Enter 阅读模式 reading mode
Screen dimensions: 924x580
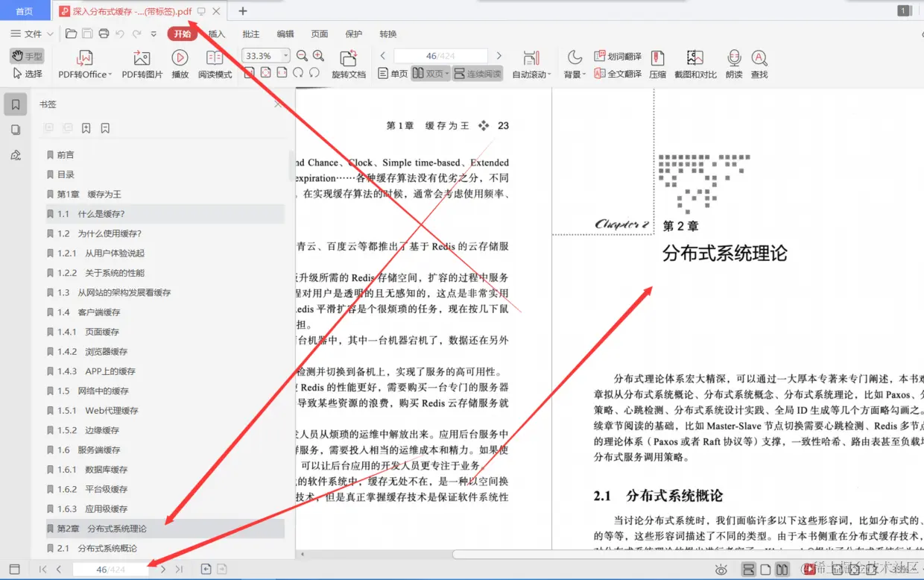tap(215, 65)
